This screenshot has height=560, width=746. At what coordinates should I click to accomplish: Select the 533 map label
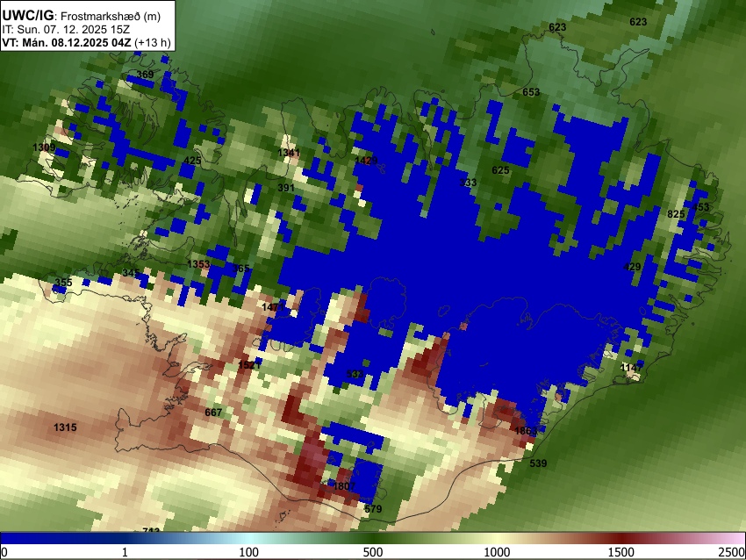coord(355,374)
